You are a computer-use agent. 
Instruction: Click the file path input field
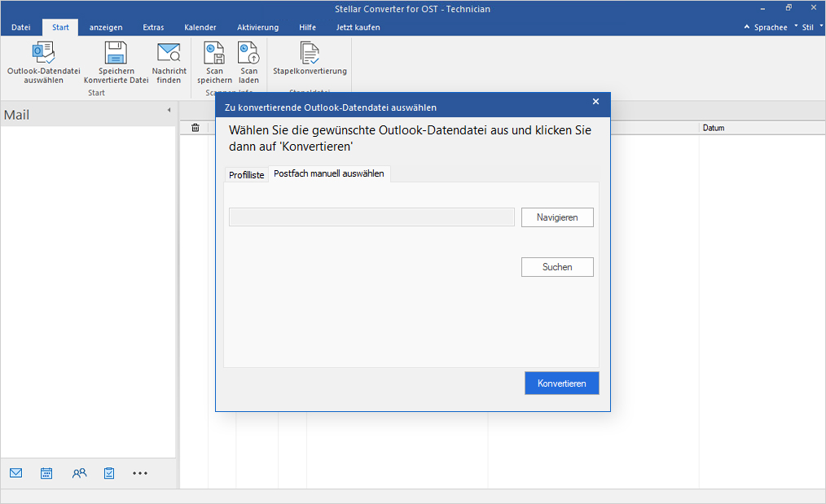[x=371, y=217]
